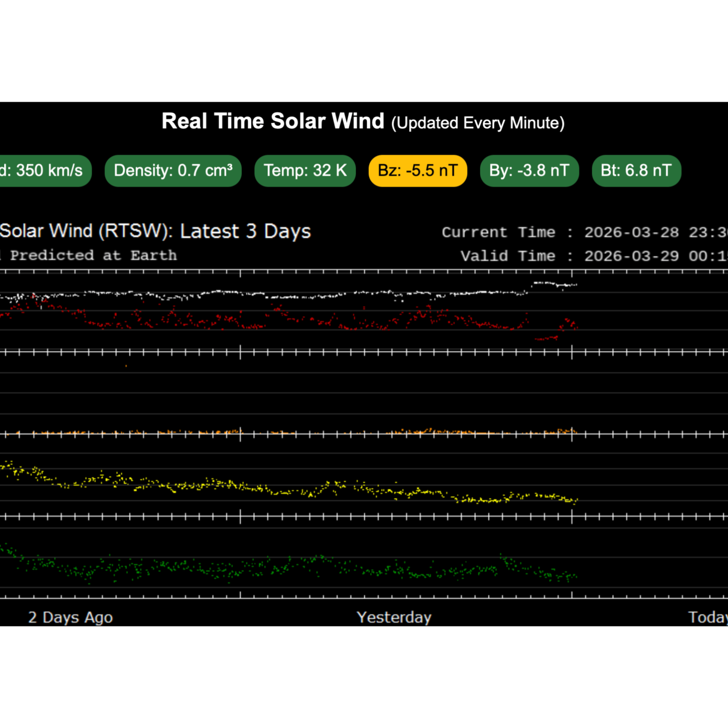Screen dimensions: 728x728
Task: Click the Yesterday axis label
Action: point(394,617)
